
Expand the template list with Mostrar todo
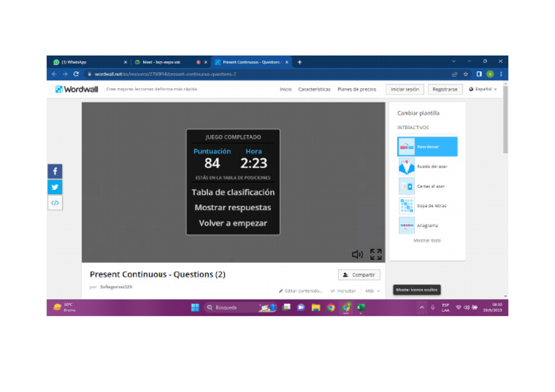click(x=426, y=240)
